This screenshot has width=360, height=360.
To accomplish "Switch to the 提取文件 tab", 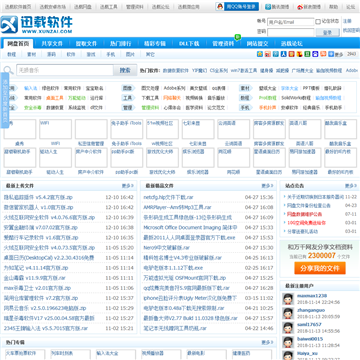I will (x=86, y=44).
